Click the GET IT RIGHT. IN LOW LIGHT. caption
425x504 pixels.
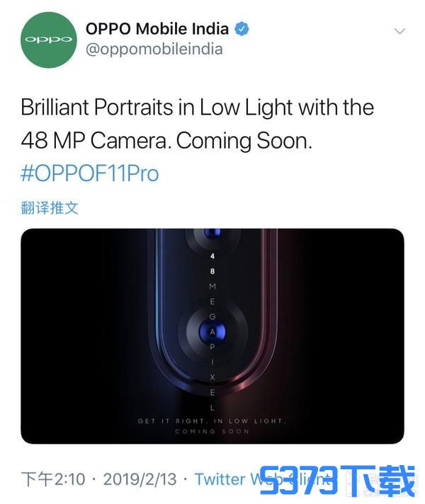[212, 421]
